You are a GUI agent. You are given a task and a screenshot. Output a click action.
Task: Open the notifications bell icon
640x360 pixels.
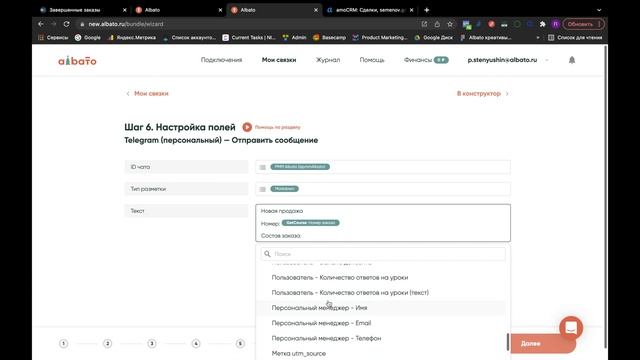572,60
